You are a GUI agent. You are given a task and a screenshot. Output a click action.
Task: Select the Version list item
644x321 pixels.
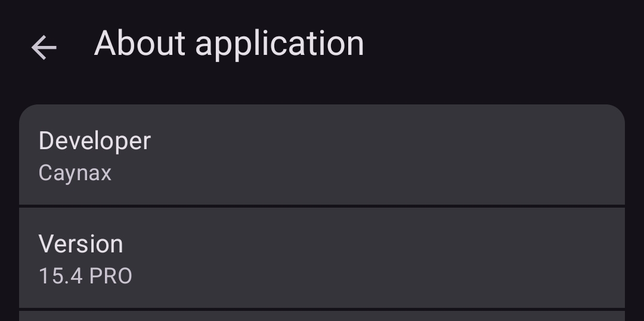[322, 258]
